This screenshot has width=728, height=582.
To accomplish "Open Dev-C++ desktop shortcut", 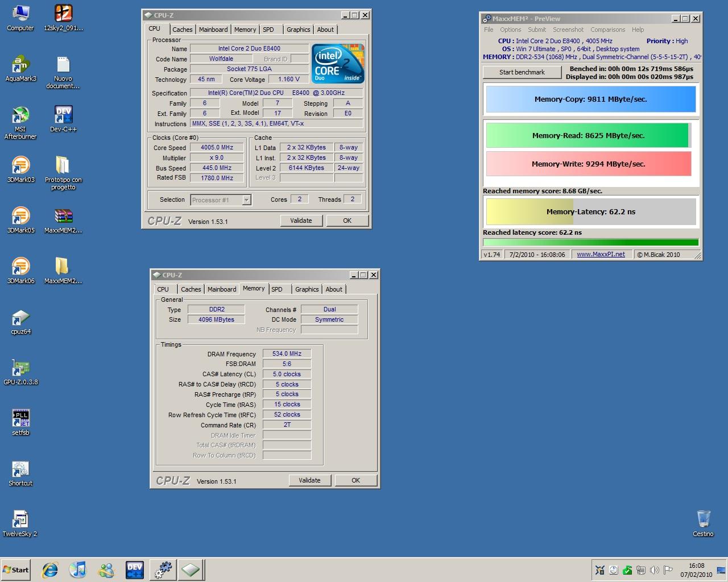I will (x=63, y=119).
